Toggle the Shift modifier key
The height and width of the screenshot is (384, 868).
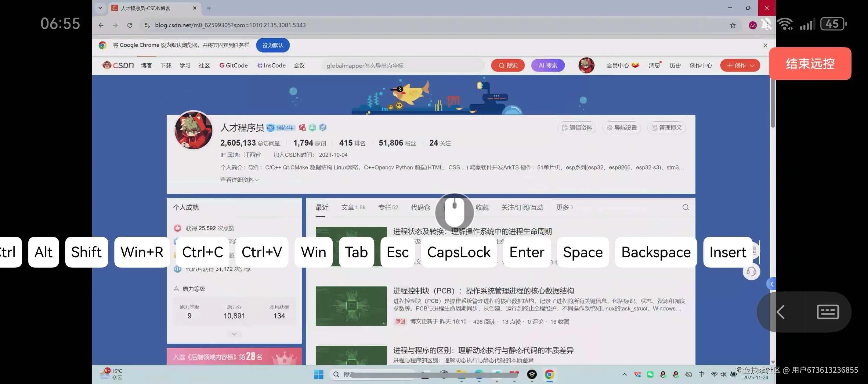tap(86, 252)
